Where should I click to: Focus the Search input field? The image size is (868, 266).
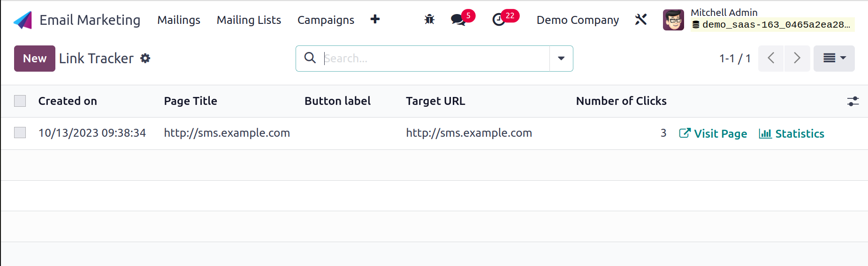point(435,59)
